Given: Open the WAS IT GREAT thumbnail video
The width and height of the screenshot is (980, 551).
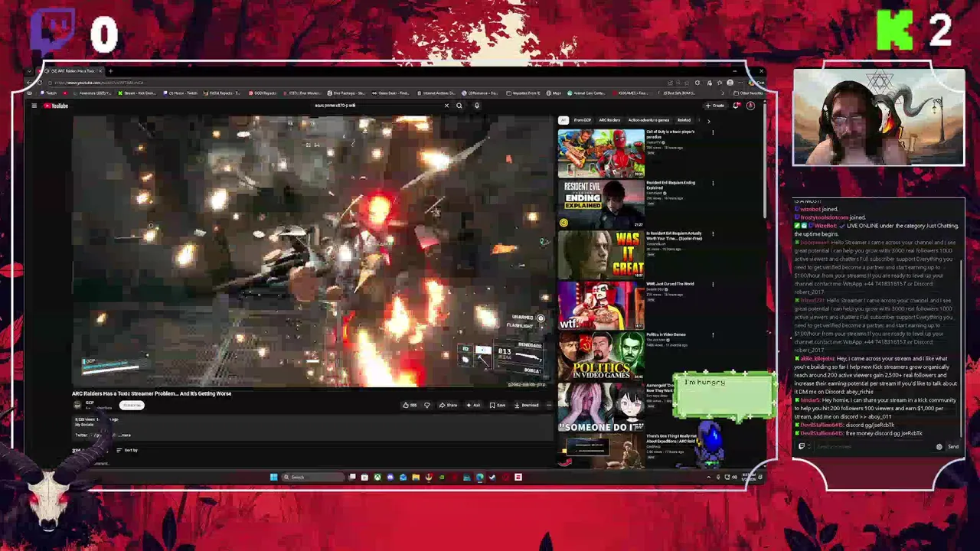Looking at the screenshot, I should tap(601, 254).
